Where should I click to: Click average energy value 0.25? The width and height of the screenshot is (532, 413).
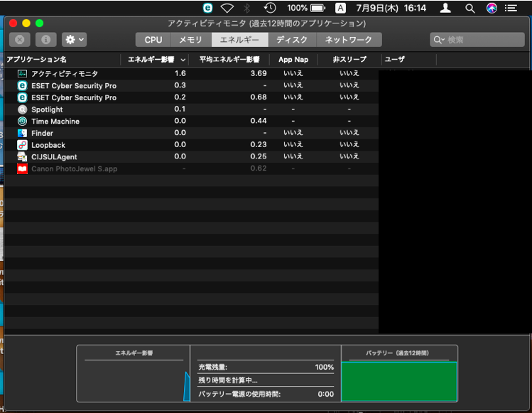pos(259,156)
